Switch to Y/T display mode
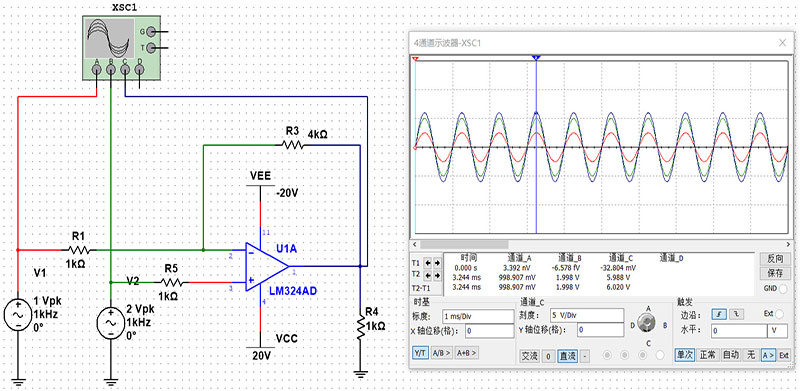 [x=420, y=353]
